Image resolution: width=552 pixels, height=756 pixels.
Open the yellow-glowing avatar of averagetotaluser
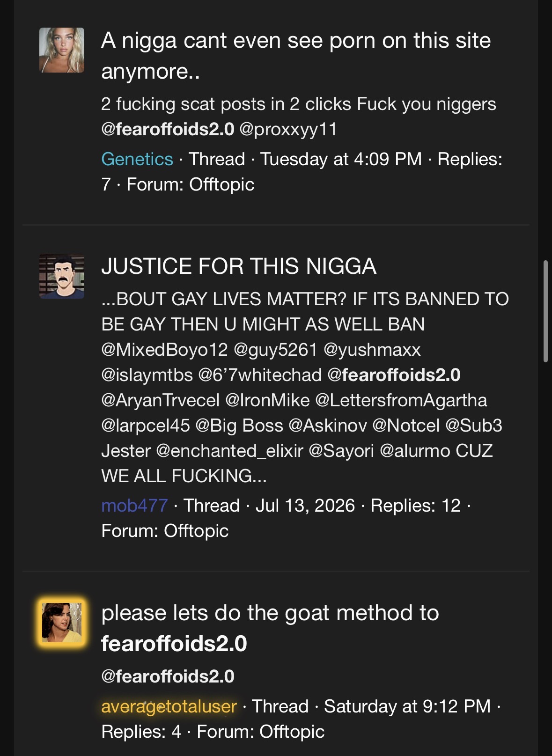(x=62, y=623)
